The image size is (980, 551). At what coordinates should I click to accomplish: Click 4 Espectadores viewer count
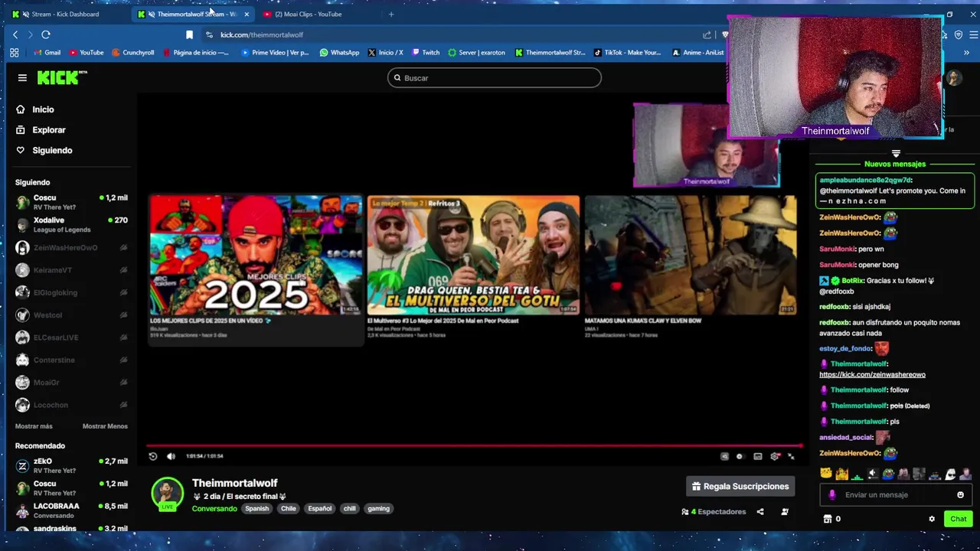coord(714,512)
